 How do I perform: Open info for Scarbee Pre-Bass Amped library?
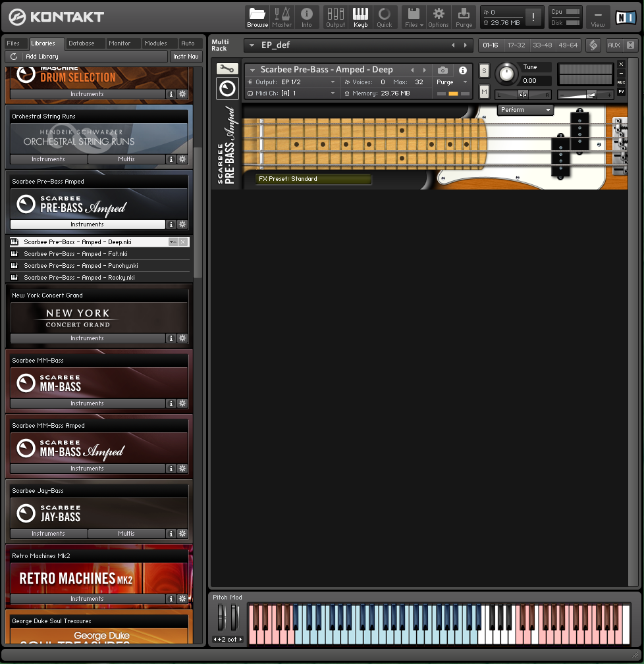coord(171,224)
